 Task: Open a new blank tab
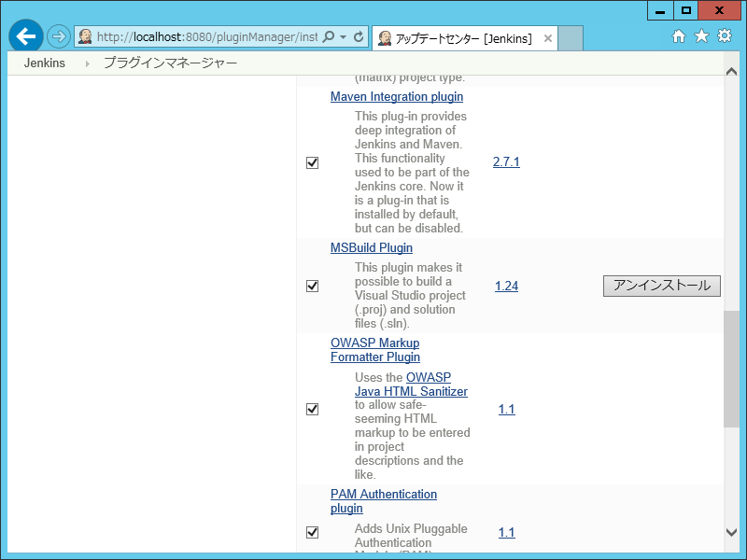pyautogui.click(x=571, y=38)
